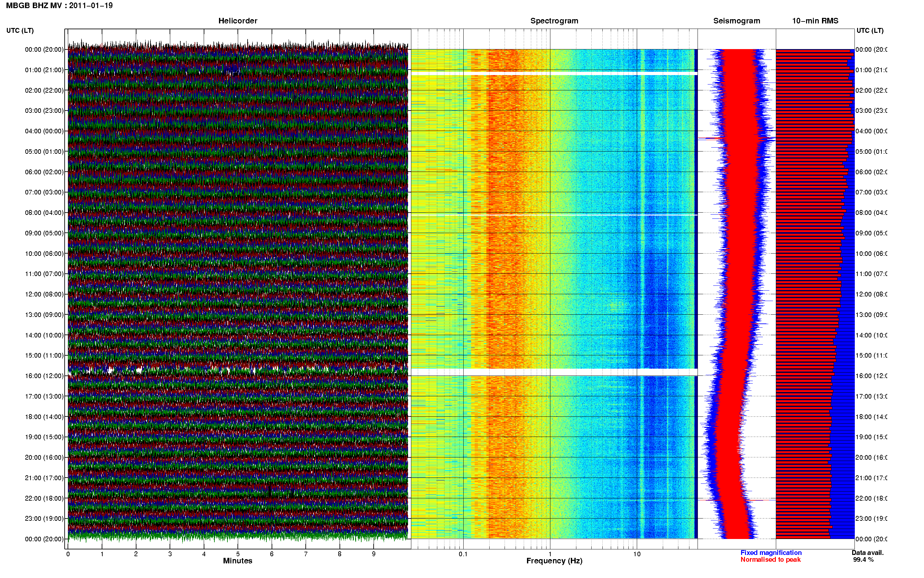Click the 'Spectrogram' panel heading
This screenshot has height=578, width=924.
(554, 21)
